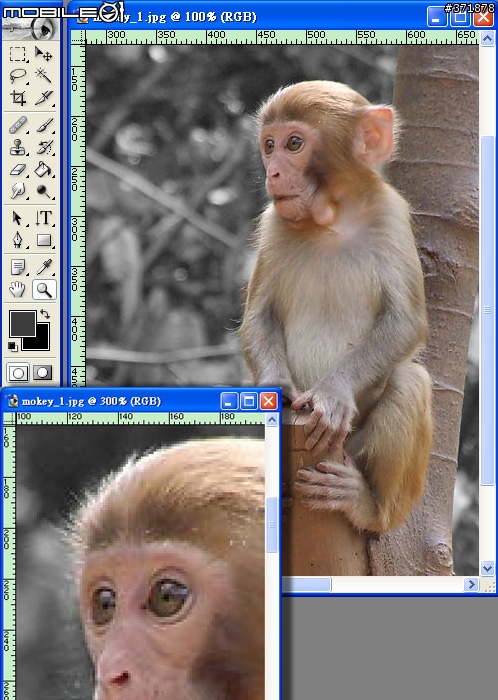Screen dimensions: 498x700
Task: Minimize the mokey_1.jpg 300% window
Action: pyautogui.click(x=229, y=401)
